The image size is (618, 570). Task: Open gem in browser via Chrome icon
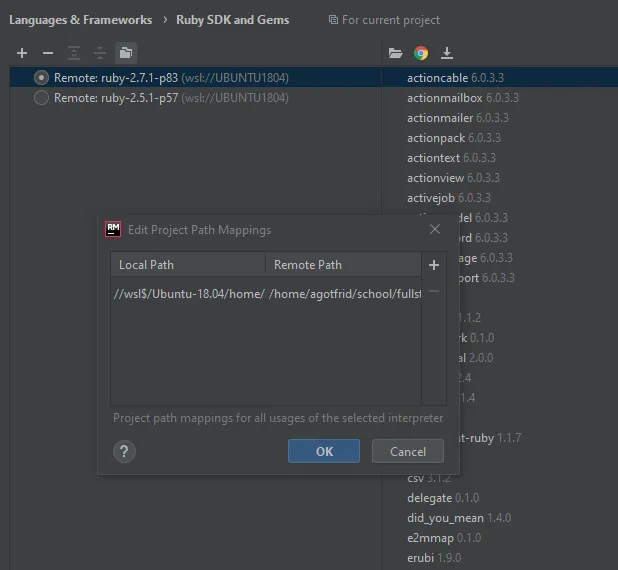(421, 53)
